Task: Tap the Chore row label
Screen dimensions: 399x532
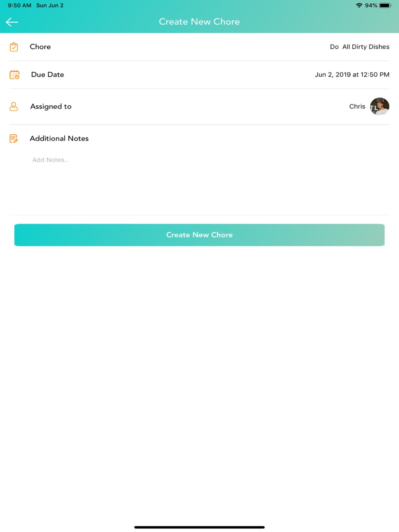Action: pos(40,47)
